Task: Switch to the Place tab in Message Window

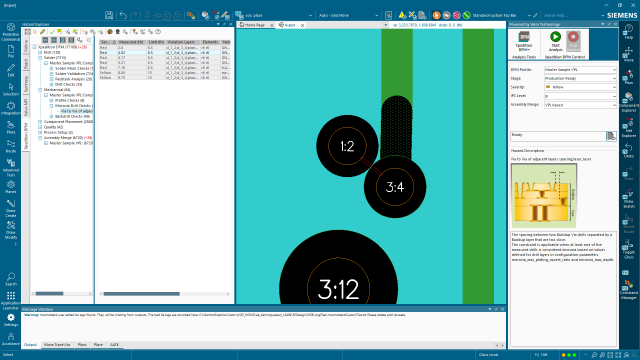Action: (x=98, y=345)
